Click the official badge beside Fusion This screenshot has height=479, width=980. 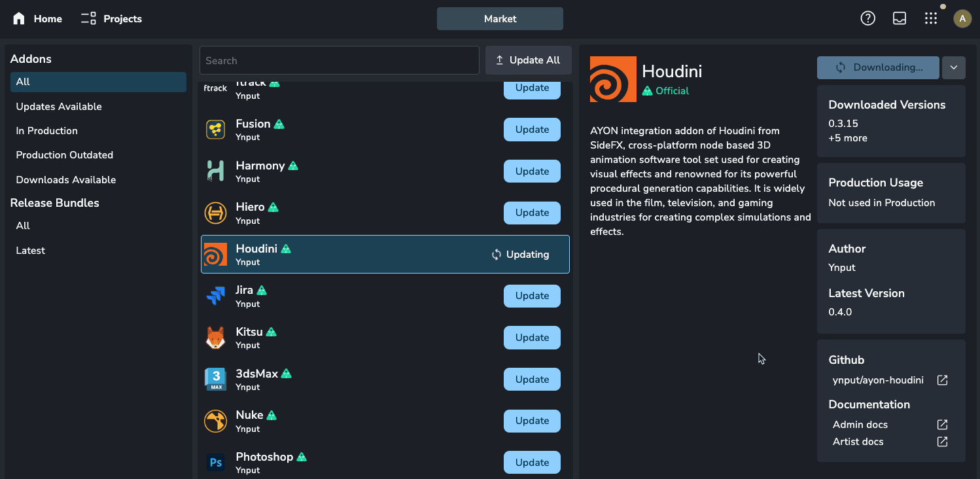pos(279,124)
